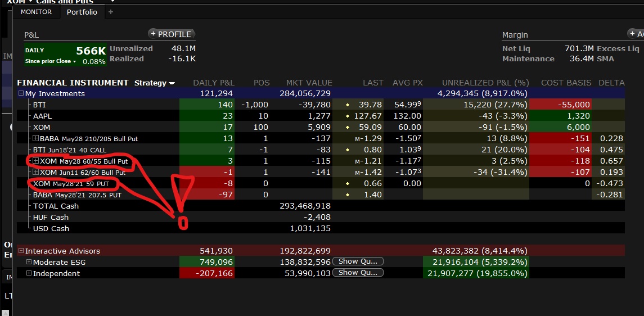Sort by COST BASIS column header
This screenshot has height=316, width=644.
tap(566, 83)
